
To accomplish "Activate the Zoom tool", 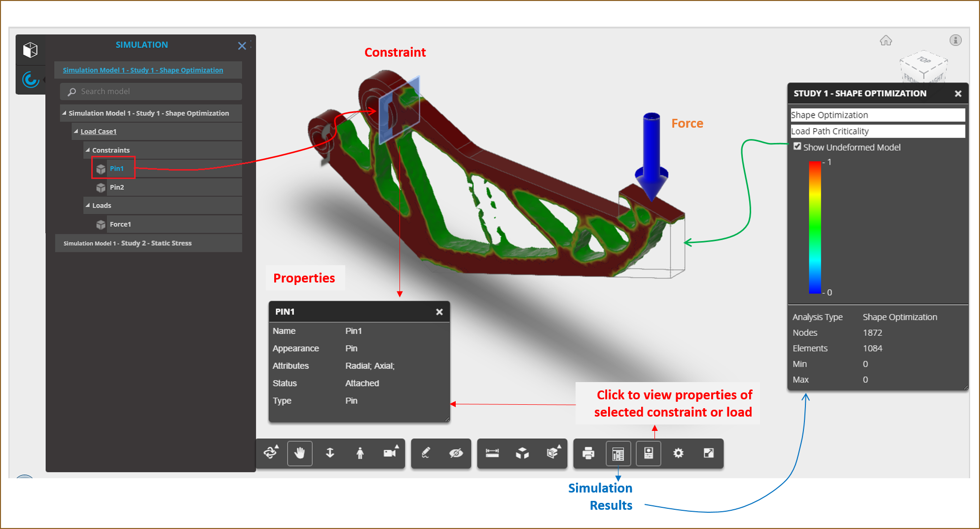I will pos(329,453).
